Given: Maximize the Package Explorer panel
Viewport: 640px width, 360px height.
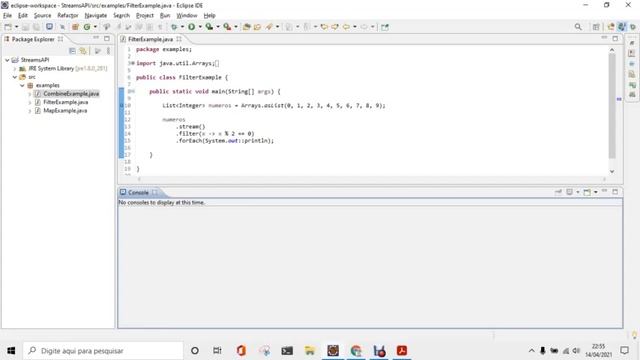Looking at the screenshot, I should [x=107, y=38].
